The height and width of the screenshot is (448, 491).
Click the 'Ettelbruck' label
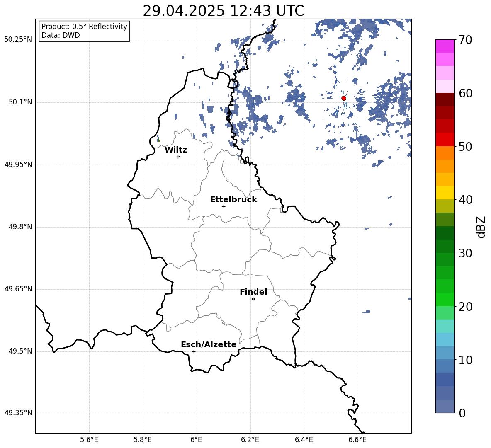coord(233,200)
